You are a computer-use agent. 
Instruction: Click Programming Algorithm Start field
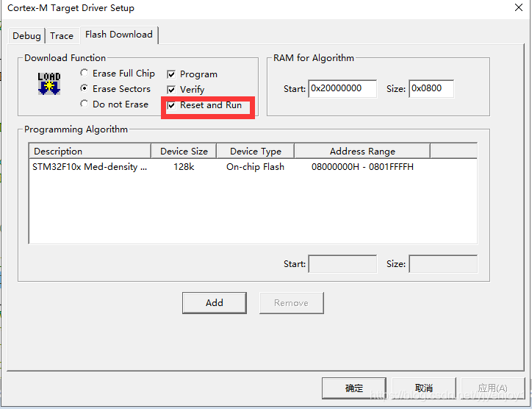coord(342,264)
